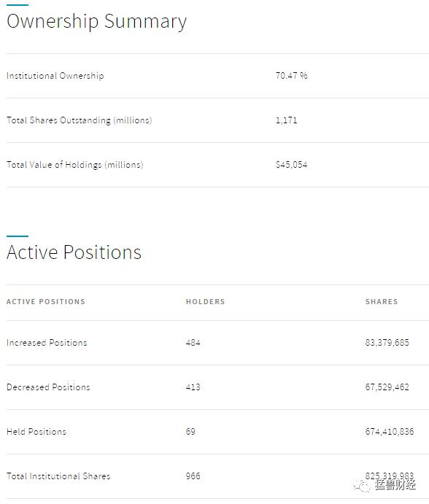Select the 70.47 % ownership value
The width and height of the screenshot is (429, 504).
tap(291, 76)
